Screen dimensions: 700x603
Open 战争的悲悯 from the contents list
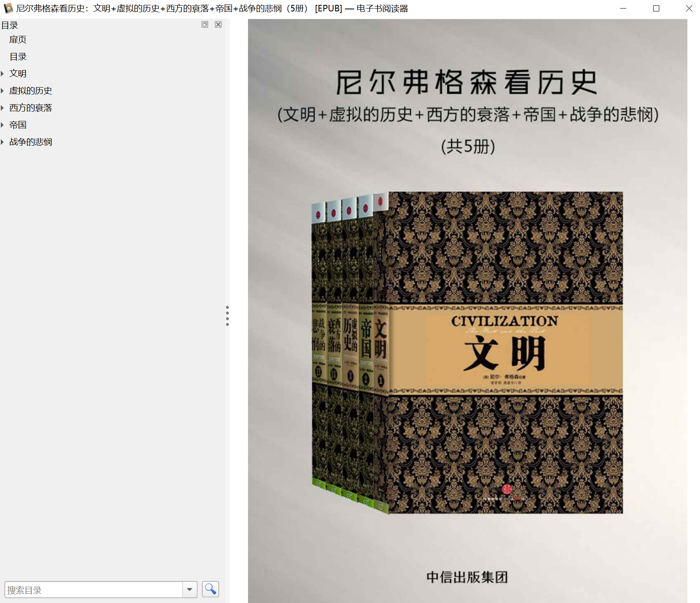[31, 142]
